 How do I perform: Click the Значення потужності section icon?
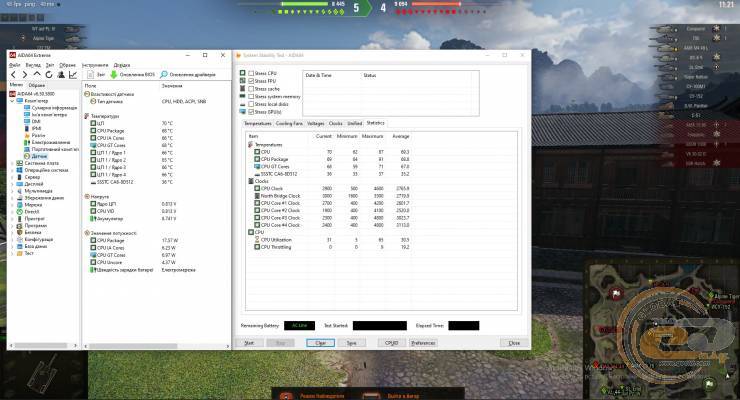pyautogui.click(x=87, y=233)
